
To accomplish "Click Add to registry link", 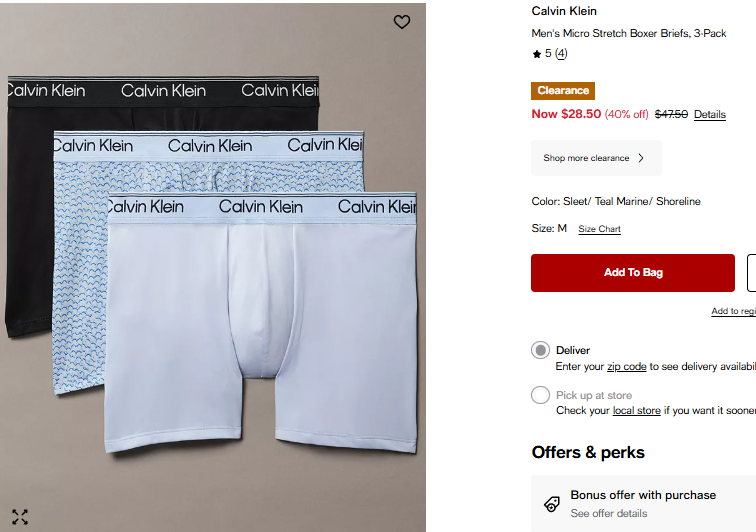I will (x=733, y=311).
